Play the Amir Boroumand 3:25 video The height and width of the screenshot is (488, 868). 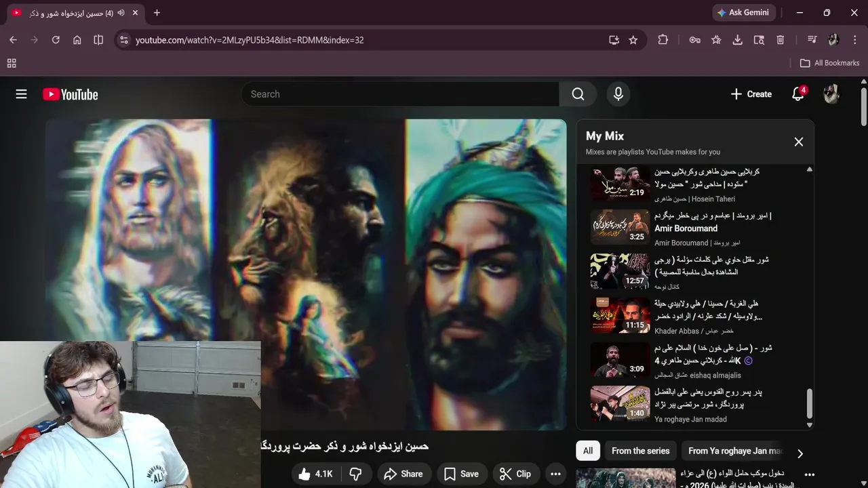pyautogui.click(x=620, y=228)
